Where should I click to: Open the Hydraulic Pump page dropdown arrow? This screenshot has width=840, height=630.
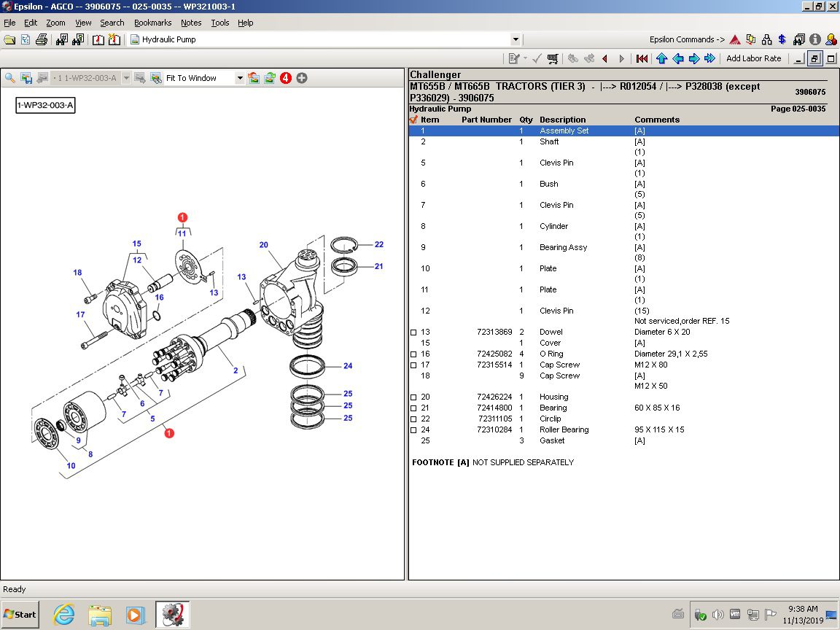click(x=516, y=39)
